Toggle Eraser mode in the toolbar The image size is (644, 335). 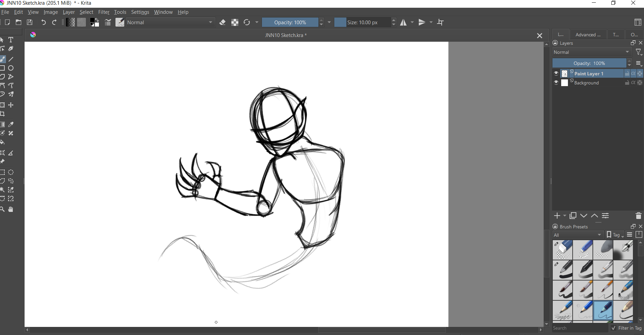(223, 23)
